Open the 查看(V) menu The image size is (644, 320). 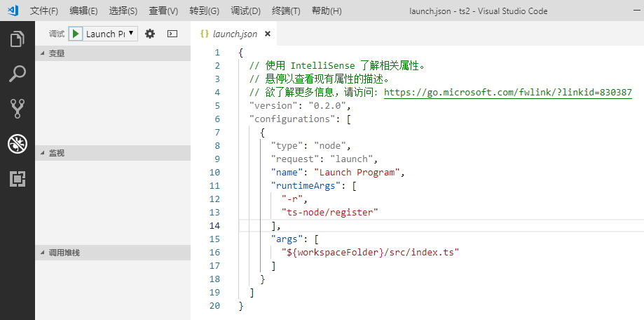(x=163, y=11)
